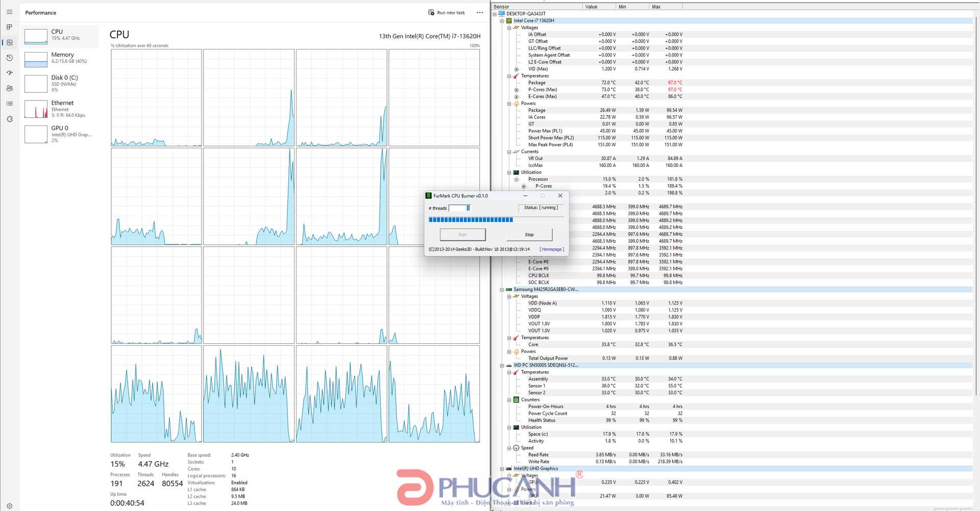Open the Details list page icon
The height and width of the screenshot is (511, 980).
pos(9,104)
